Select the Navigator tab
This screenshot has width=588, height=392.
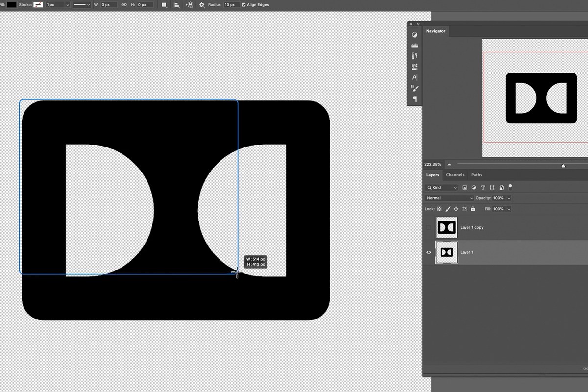(x=436, y=31)
